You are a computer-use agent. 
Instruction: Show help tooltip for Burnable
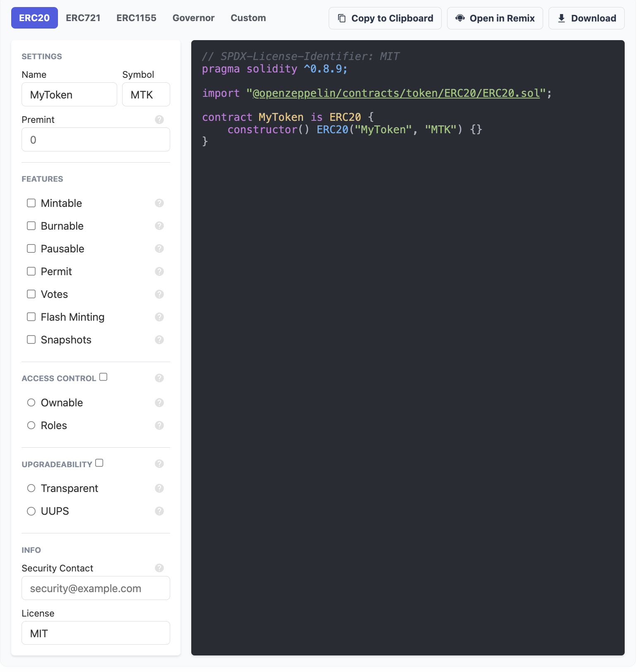click(159, 226)
